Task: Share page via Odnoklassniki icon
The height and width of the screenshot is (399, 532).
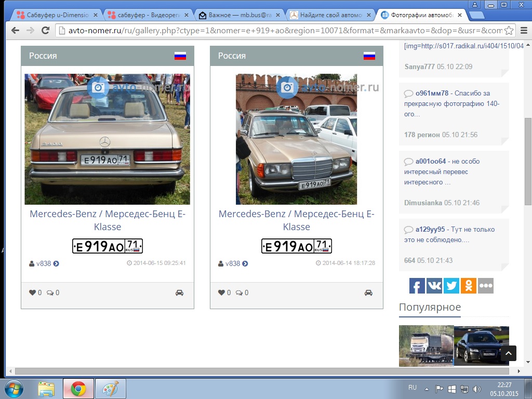Action: 469,286
